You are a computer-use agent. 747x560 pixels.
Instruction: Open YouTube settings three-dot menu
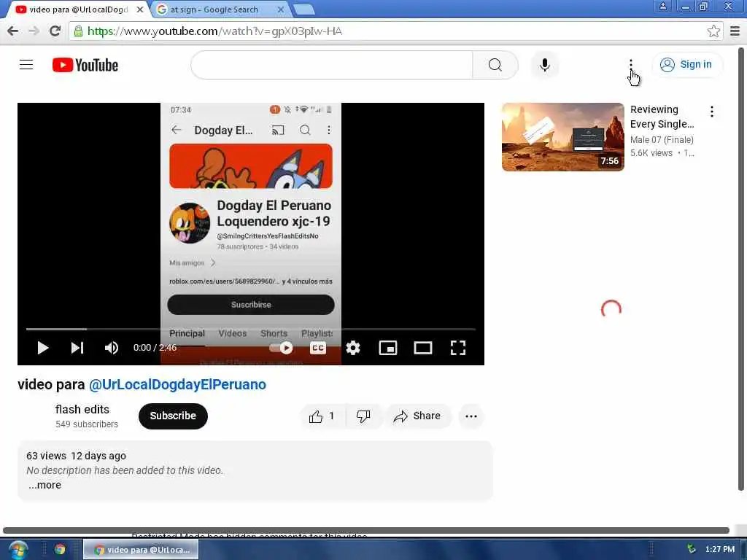pyautogui.click(x=631, y=65)
